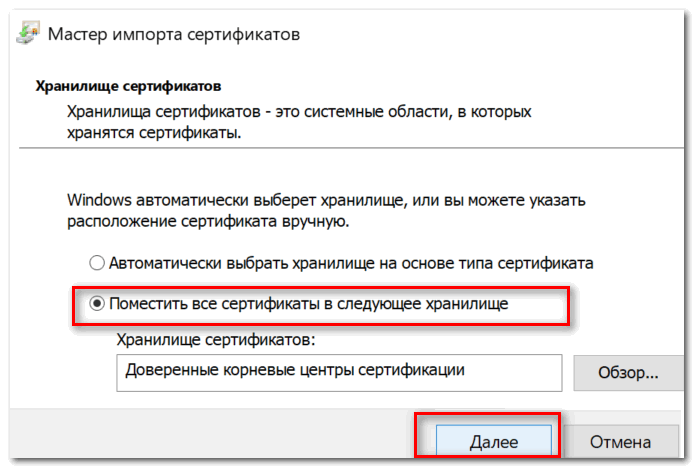Click the Далее button to continue
Screen dimensions: 695x469
(x=494, y=441)
